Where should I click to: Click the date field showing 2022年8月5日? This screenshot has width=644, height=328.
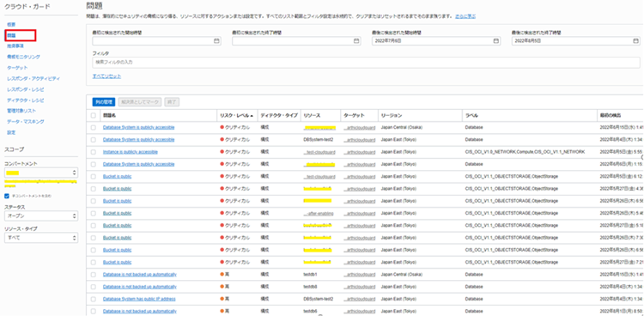pos(576,41)
